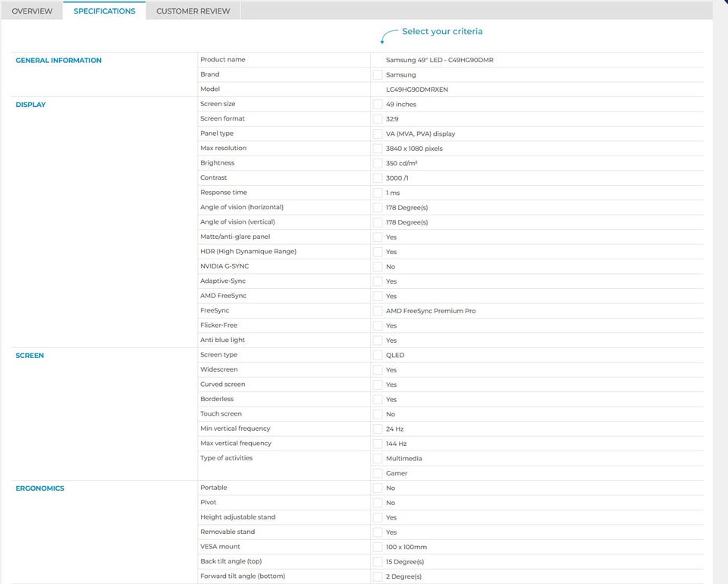Click the Response time row label
Screen dimensions: 728x584
tap(223, 192)
